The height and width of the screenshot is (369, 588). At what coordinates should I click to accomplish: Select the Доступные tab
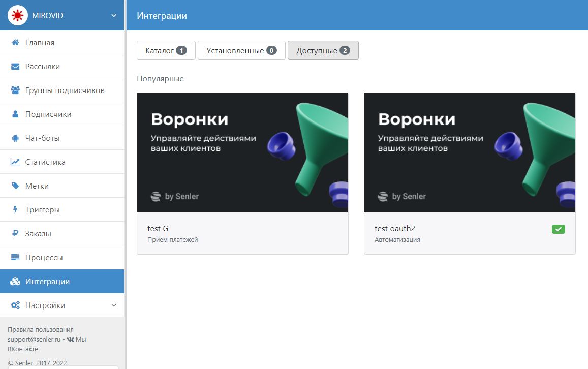tap(323, 51)
